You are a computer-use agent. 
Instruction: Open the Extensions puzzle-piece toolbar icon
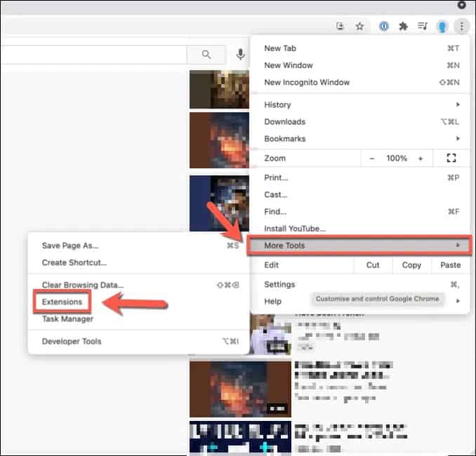tap(403, 27)
